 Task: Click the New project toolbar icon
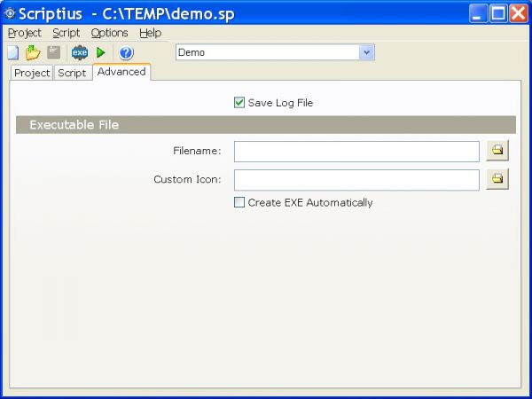click(x=13, y=53)
